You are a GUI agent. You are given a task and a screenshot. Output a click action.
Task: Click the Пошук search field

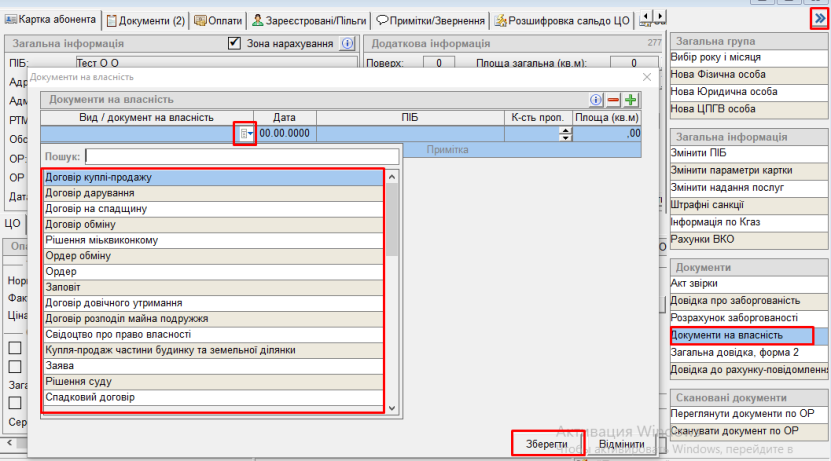[x=241, y=156]
